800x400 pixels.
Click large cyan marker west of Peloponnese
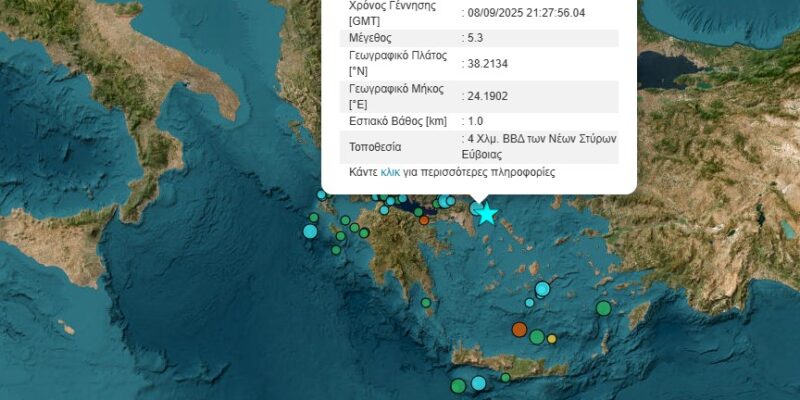[x=310, y=232]
